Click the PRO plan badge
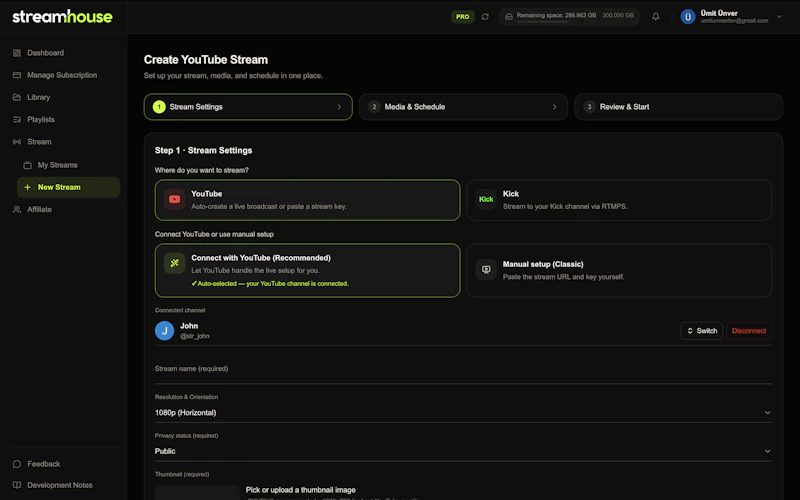This screenshot has height=500, width=800. click(462, 17)
